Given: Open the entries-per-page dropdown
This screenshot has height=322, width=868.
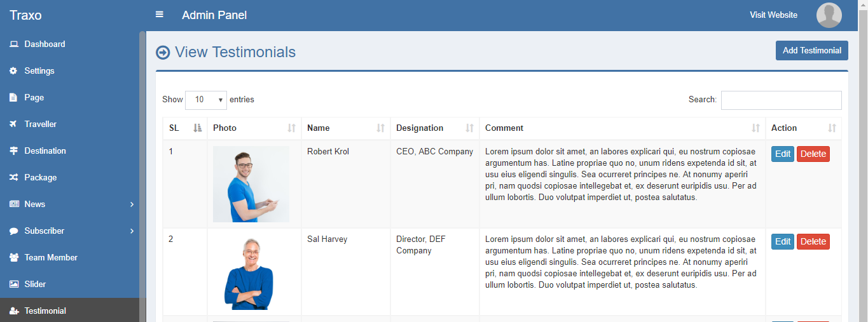Looking at the screenshot, I should coord(206,100).
